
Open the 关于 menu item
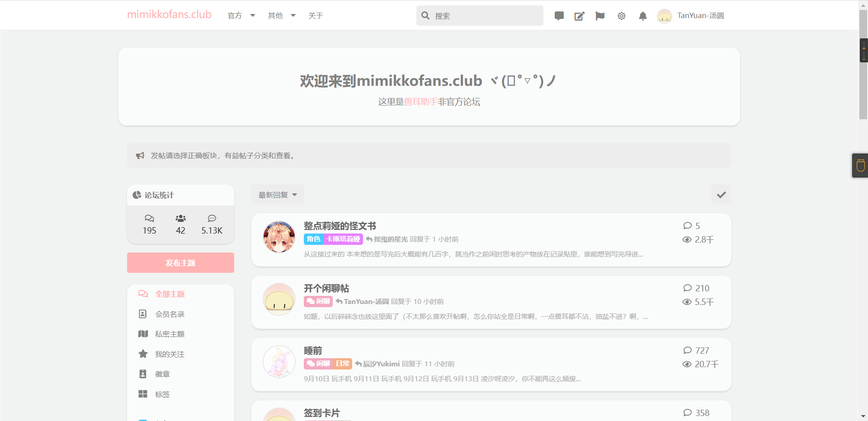pyautogui.click(x=316, y=16)
